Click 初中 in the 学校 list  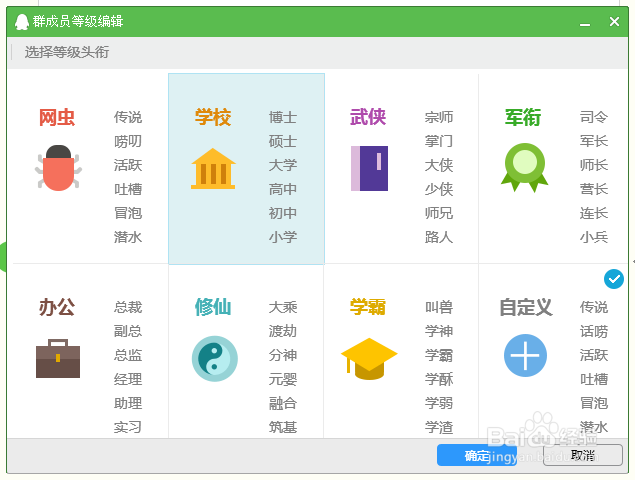coord(283,213)
